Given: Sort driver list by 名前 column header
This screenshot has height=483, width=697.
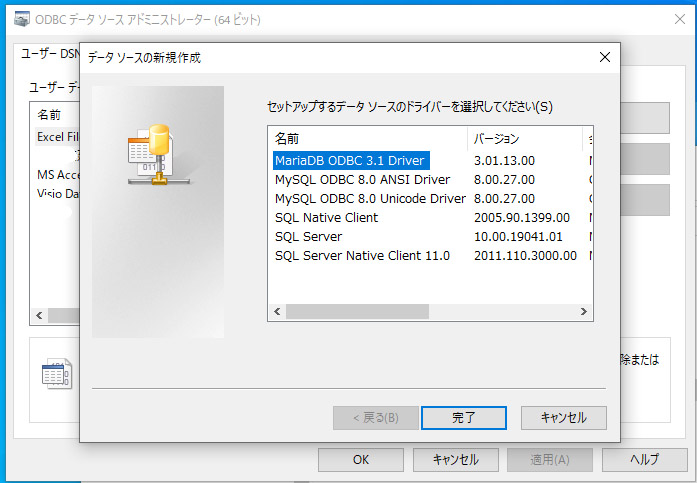Looking at the screenshot, I should 368,139.
